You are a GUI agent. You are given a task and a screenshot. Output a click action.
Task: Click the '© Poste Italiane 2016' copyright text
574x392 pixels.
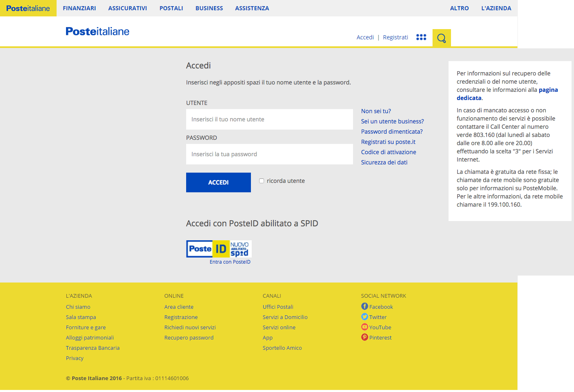[x=94, y=378]
